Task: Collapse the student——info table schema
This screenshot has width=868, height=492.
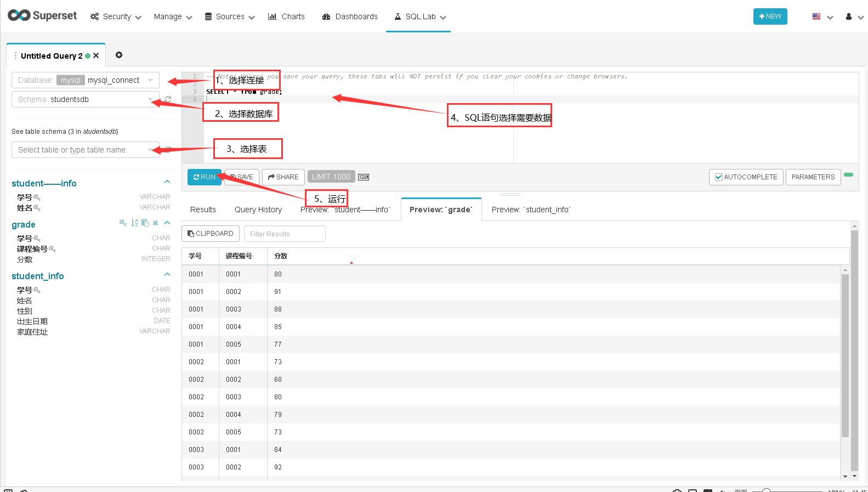Action: (167, 182)
